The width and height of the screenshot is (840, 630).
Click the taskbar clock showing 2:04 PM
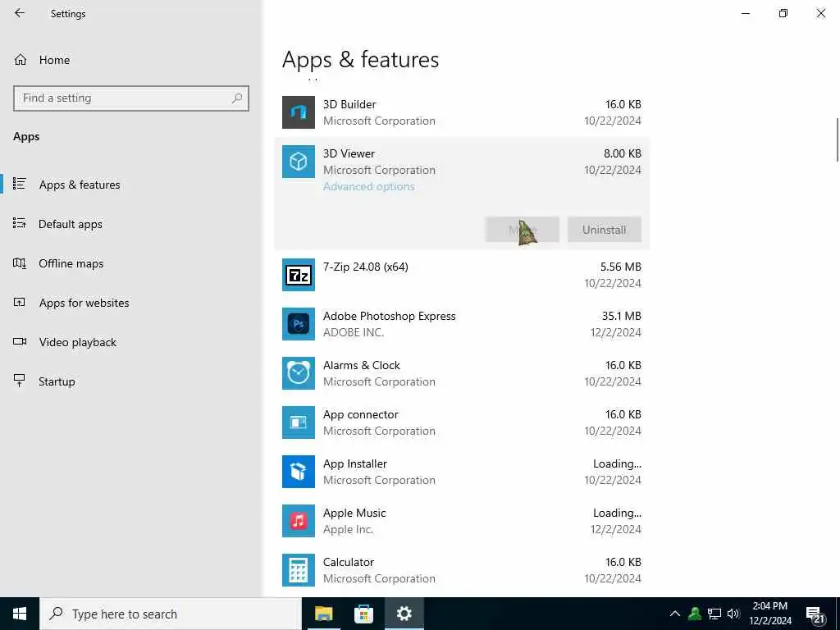[x=769, y=614]
